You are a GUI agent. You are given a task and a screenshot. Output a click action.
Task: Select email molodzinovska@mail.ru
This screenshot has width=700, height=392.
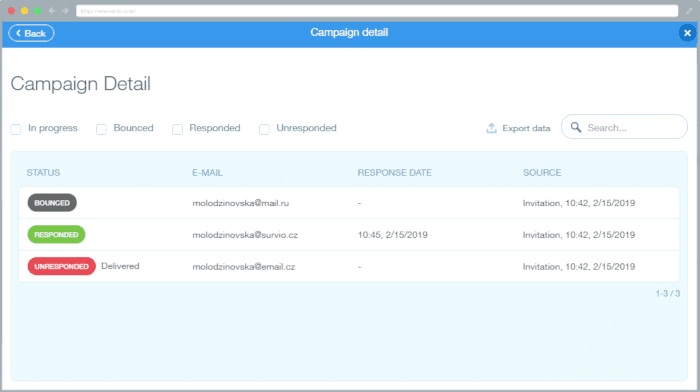coord(241,203)
